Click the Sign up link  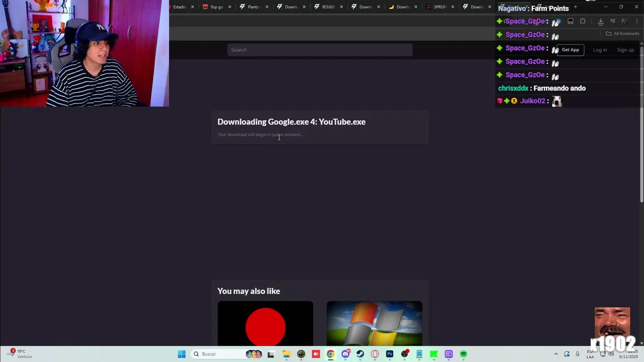pos(625,50)
